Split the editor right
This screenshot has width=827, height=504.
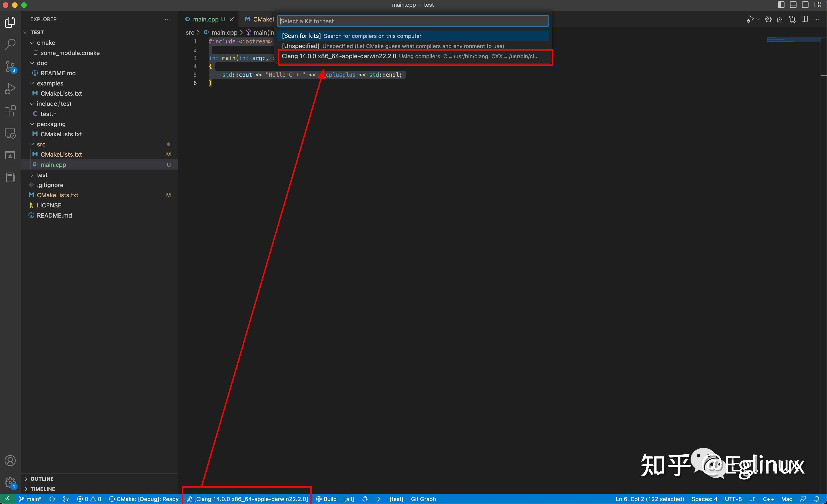[805, 19]
